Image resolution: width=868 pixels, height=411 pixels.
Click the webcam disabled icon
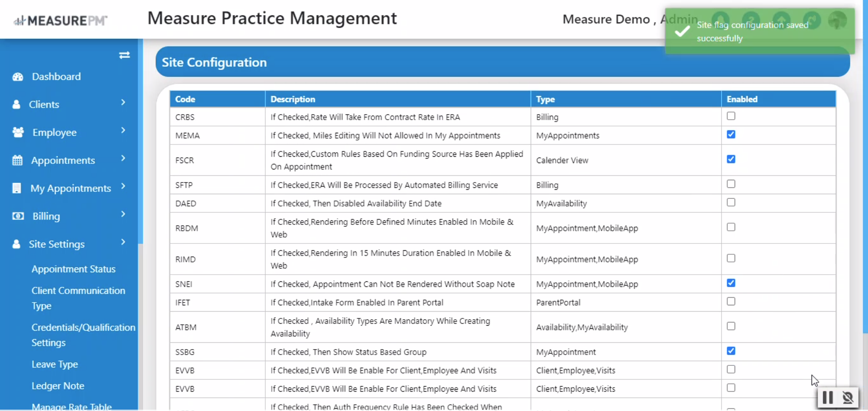click(848, 397)
